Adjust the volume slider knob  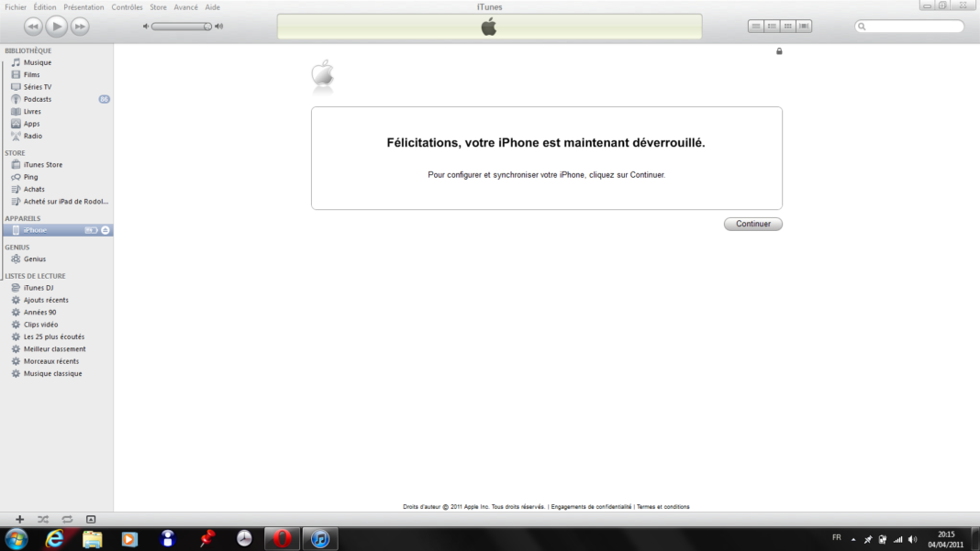207,27
